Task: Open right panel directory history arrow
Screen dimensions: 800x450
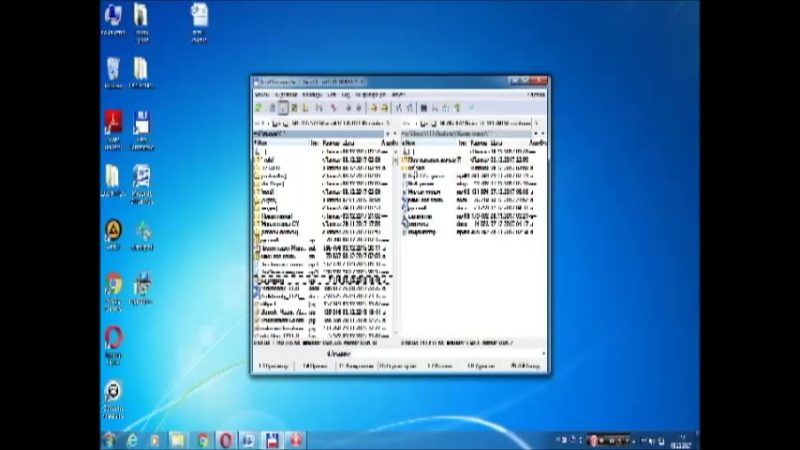Action: tap(542, 134)
